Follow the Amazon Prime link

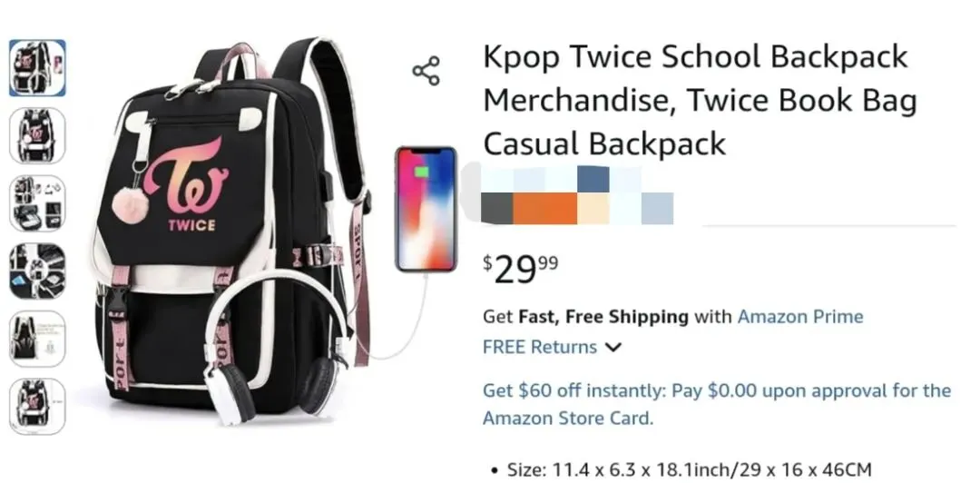pyautogui.click(x=800, y=317)
